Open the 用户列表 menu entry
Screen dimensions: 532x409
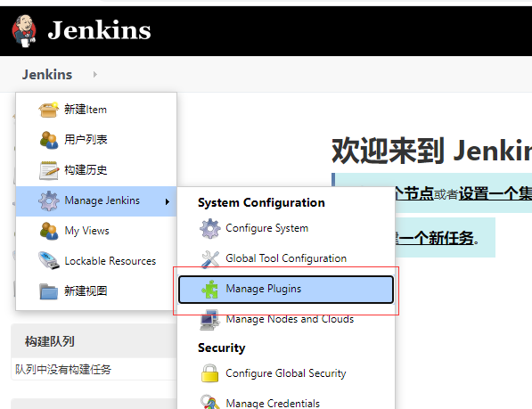click(x=96, y=140)
